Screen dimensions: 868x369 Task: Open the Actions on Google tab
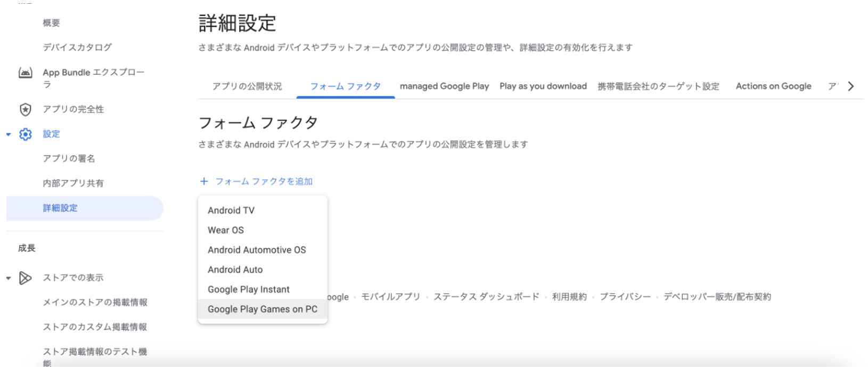773,86
